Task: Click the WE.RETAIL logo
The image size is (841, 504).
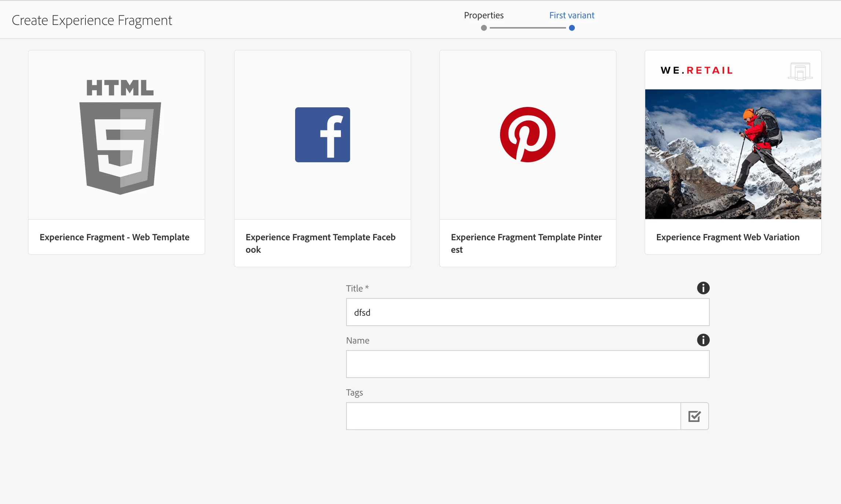Action: tap(697, 70)
